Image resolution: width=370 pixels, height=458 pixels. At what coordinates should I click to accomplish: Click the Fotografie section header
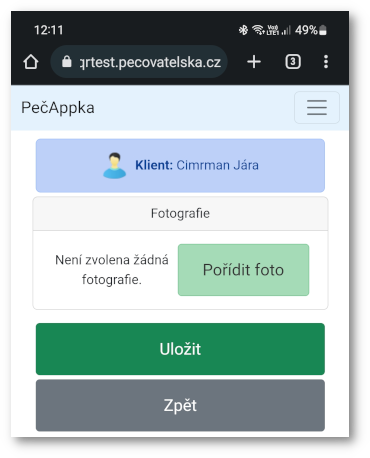[x=180, y=213]
